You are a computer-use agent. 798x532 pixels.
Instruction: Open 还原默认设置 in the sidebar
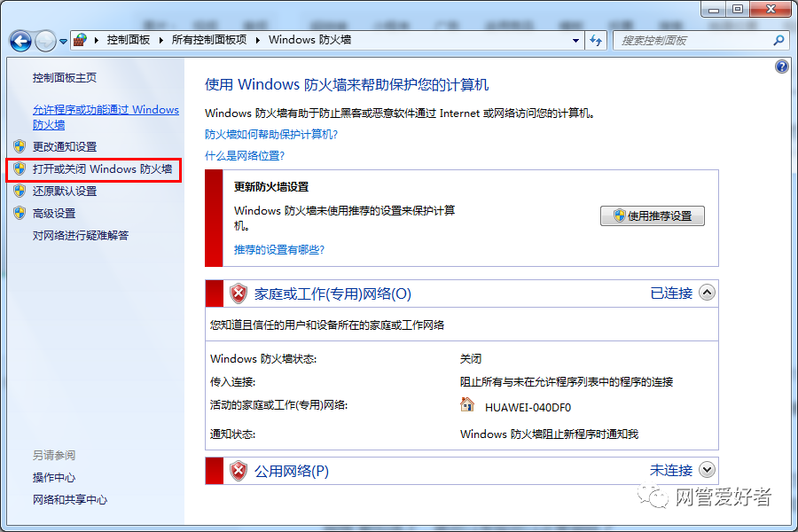coord(65,191)
